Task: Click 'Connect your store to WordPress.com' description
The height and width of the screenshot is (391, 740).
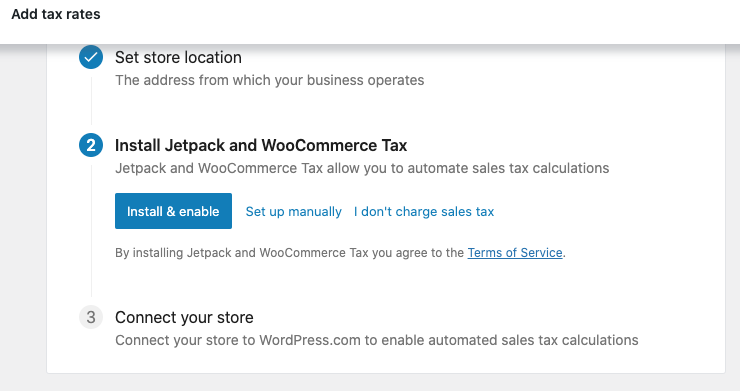Action: point(377,340)
